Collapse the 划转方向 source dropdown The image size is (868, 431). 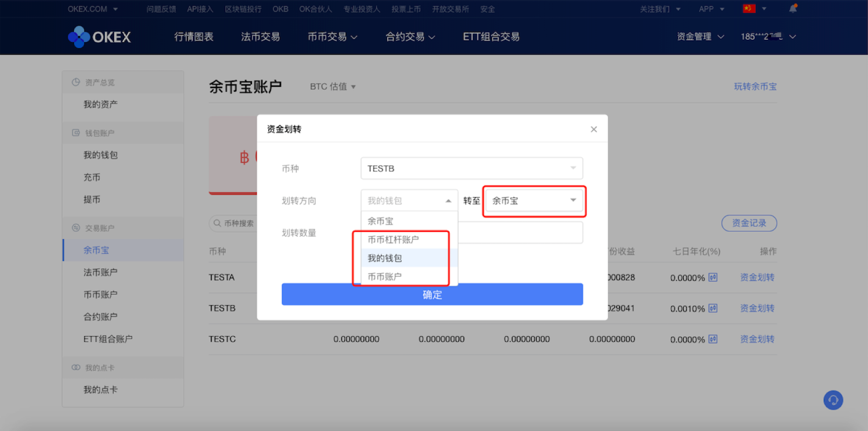pos(409,201)
